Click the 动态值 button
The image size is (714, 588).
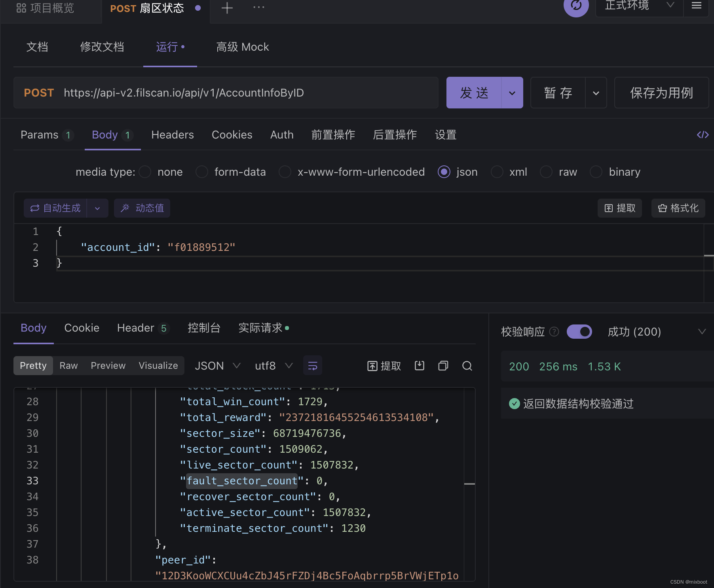tap(142, 208)
